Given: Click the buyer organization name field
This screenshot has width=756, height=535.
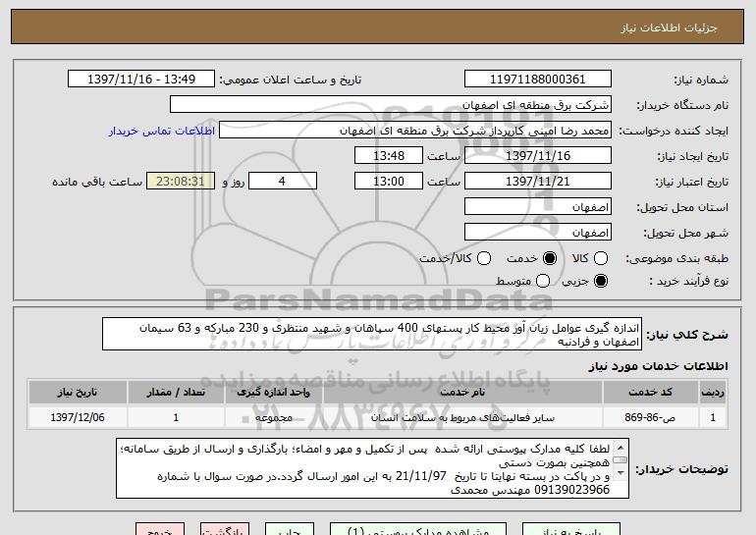Looking at the screenshot, I should [391, 105].
